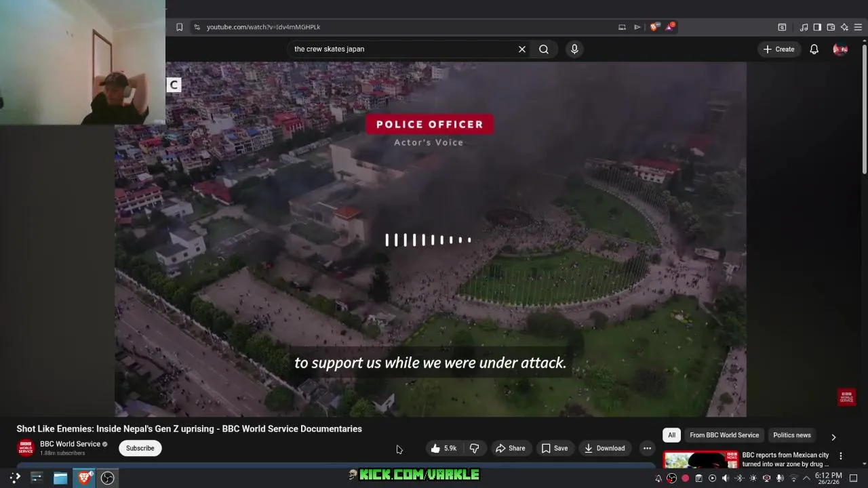This screenshot has height=488, width=868.
Task: Click the BBC World Service watermark in the video
Action: [846, 397]
